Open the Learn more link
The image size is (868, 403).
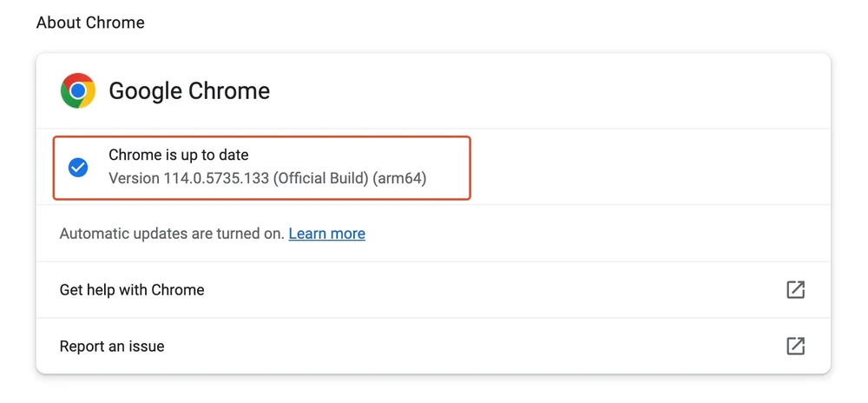pos(326,234)
